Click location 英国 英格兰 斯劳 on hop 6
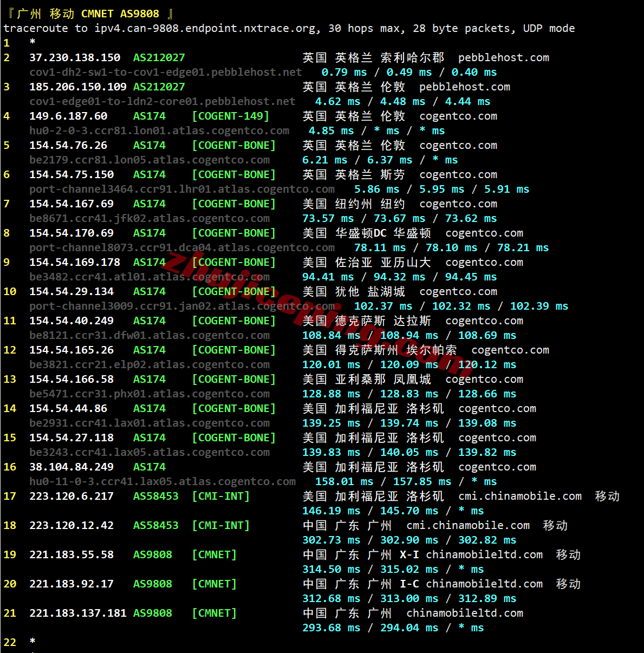644x653 pixels. pos(354,174)
